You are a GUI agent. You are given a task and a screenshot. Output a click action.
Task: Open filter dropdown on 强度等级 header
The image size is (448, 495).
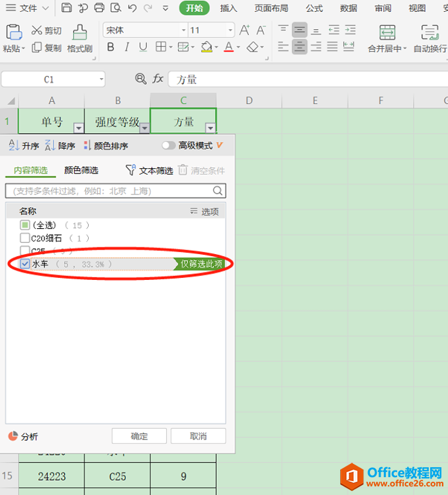coord(144,128)
